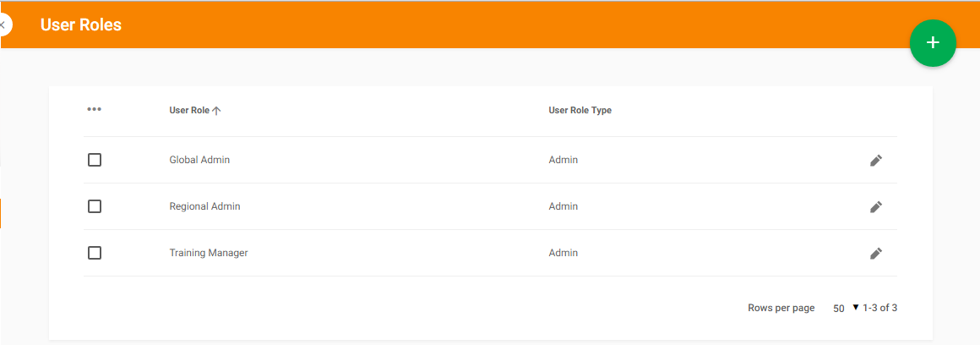Open the rows per page dropdown arrow
Viewport: 980px width, 345px height.
point(856,308)
